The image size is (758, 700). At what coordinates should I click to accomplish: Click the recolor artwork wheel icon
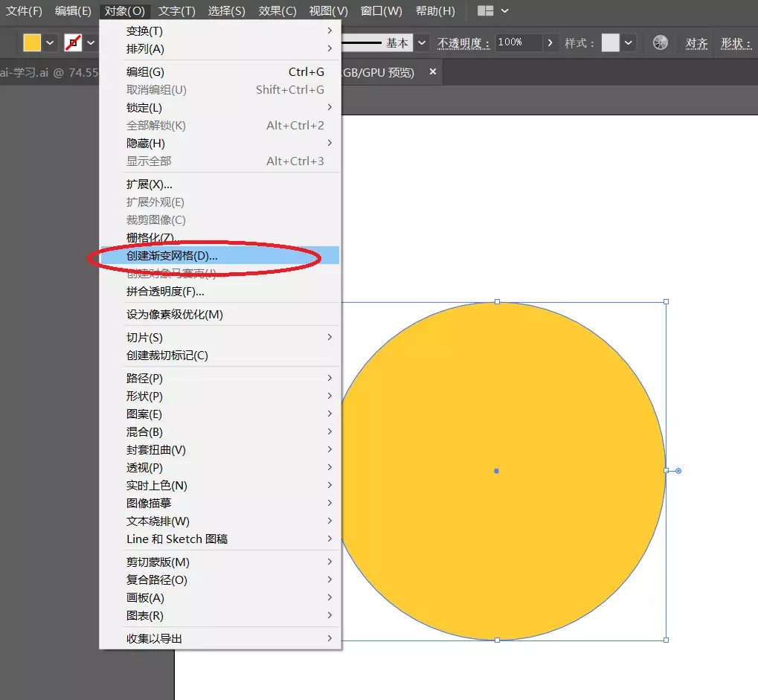[x=660, y=42]
